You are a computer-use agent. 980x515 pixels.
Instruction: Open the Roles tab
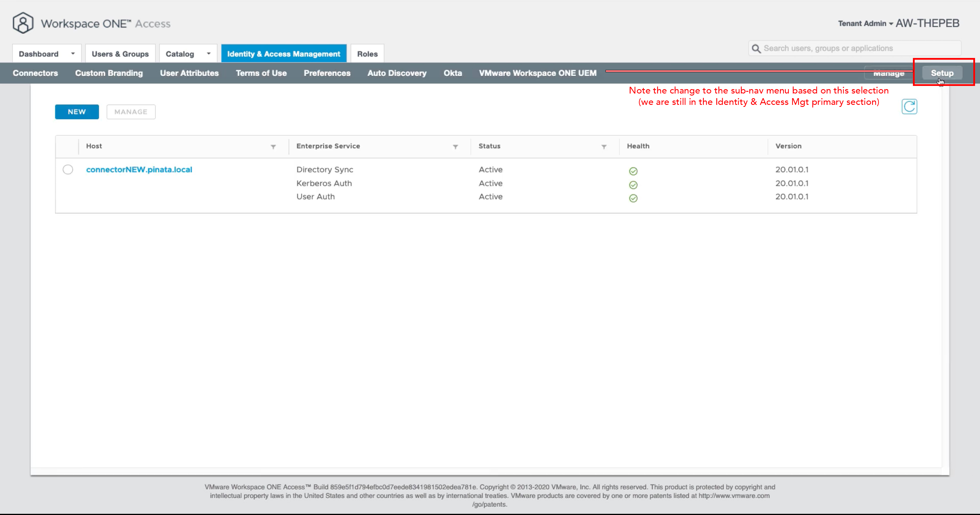(x=367, y=54)
